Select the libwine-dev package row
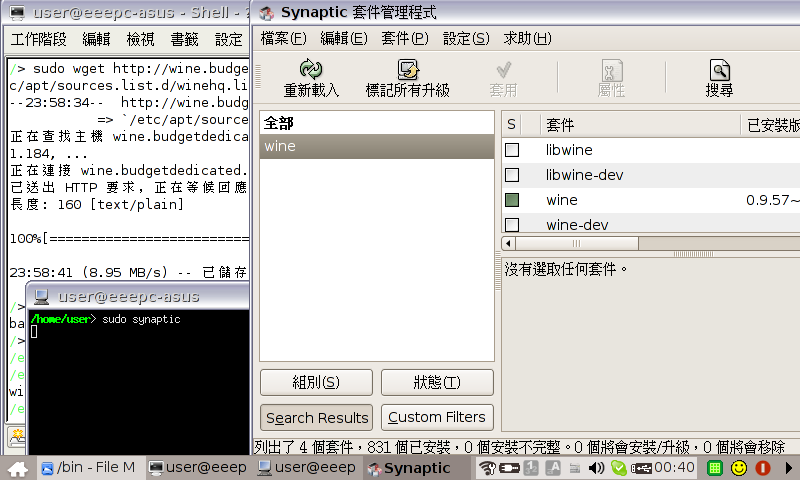The image size is (800, 480). pyautogui.click(x=651, y=175)
